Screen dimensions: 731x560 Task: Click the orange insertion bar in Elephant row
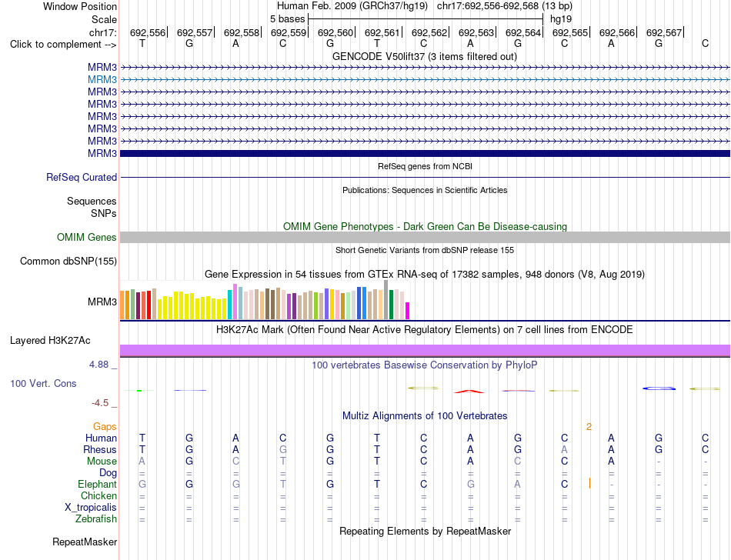click(589, 483)
